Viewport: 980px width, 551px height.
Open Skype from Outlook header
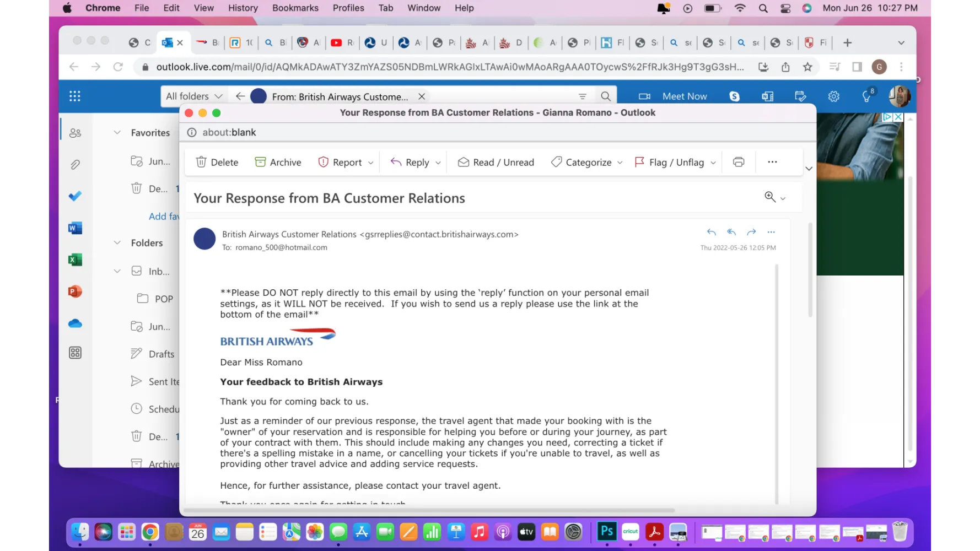(x=734, y=96)
